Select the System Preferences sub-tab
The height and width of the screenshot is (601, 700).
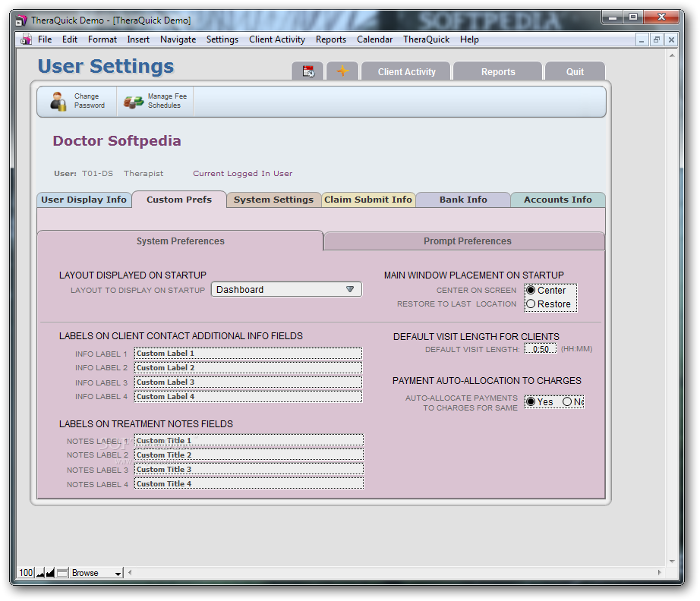(x=181, y=241)
